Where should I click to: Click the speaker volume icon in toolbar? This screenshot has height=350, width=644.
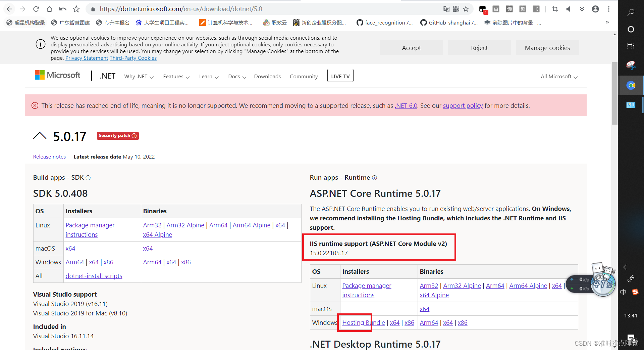[568, 9]
